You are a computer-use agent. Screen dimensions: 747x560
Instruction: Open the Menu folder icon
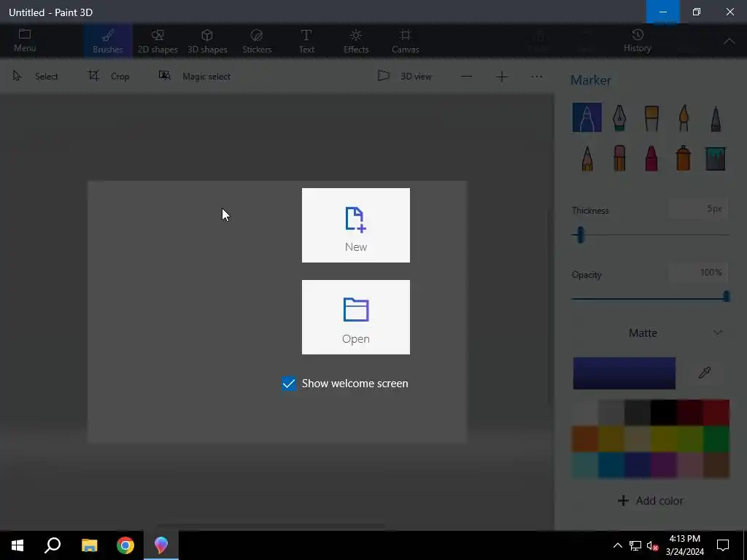(x=25, y=41)
